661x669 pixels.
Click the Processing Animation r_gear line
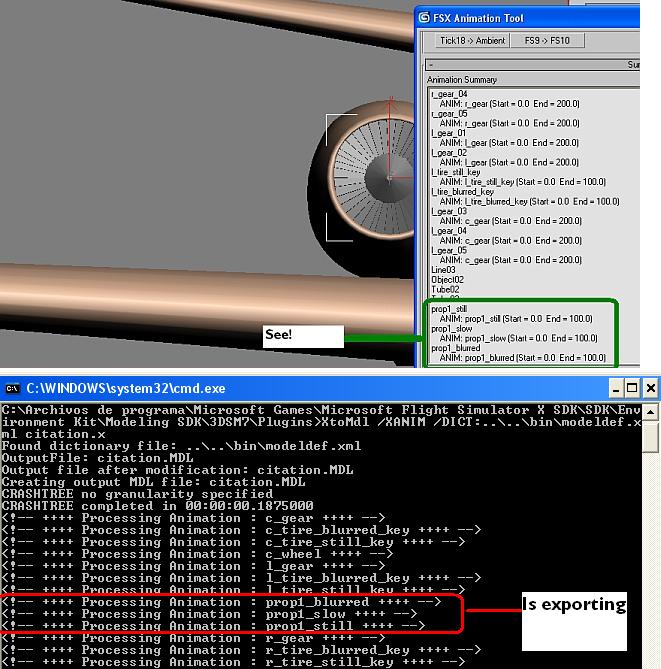pyautogui.click(x=193, y=638)
